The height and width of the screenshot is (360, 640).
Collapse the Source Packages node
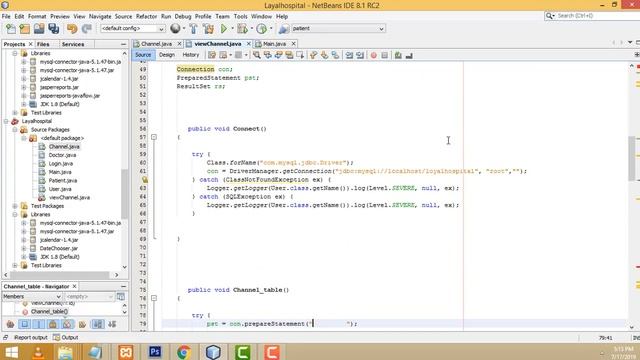tap(15, 130)
